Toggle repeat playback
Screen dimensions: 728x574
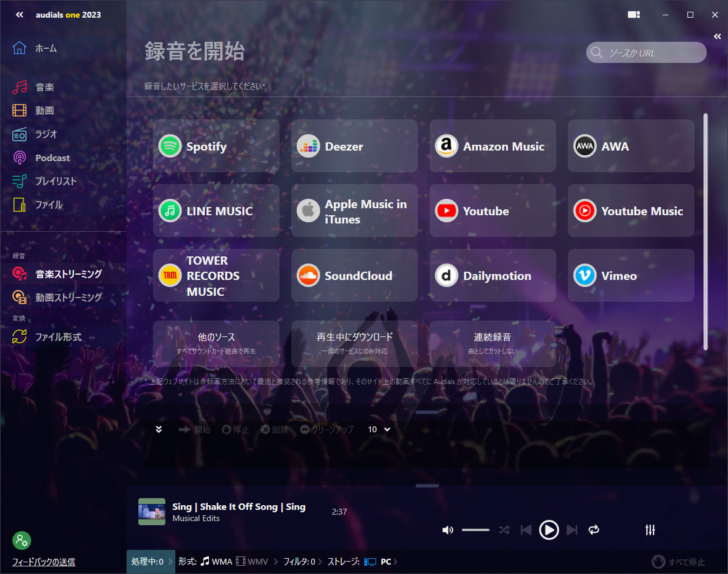pyautogui.click(x=594, y=530)
